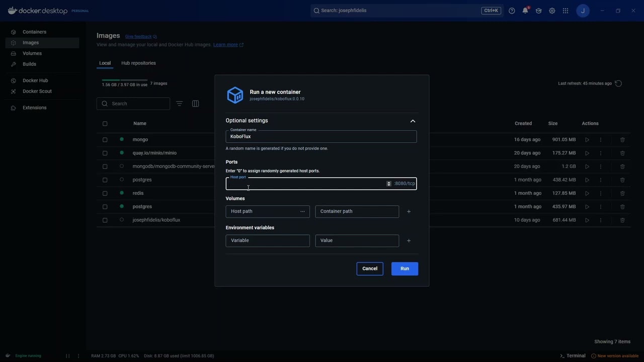
Task: Sort images by the Name column header
Action: 140,123
